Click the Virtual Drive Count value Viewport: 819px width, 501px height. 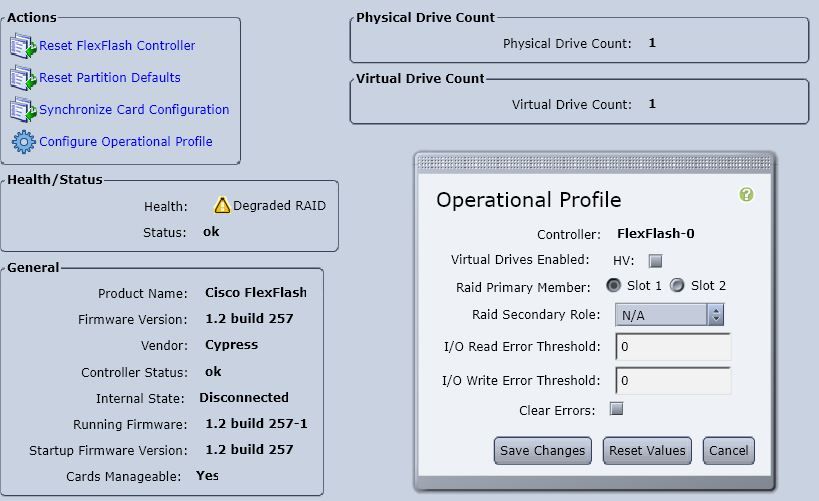click(x=652, y=104)
